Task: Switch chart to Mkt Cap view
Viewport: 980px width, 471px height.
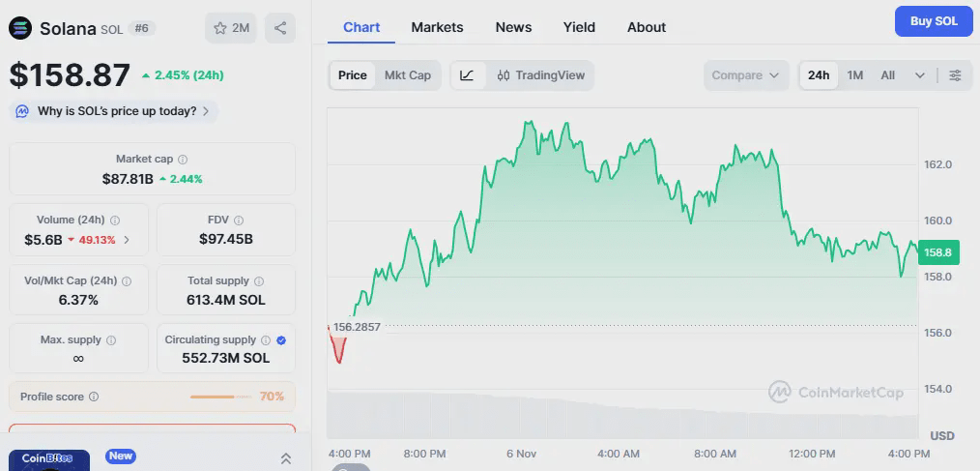Action: [x=407, y=75]
